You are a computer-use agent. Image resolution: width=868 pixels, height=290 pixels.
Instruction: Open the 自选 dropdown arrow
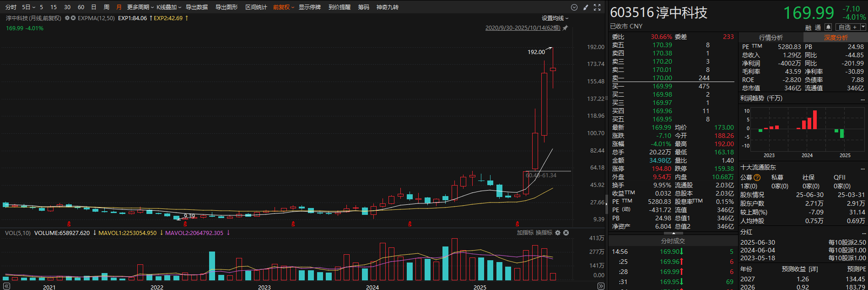click(863, 27)
